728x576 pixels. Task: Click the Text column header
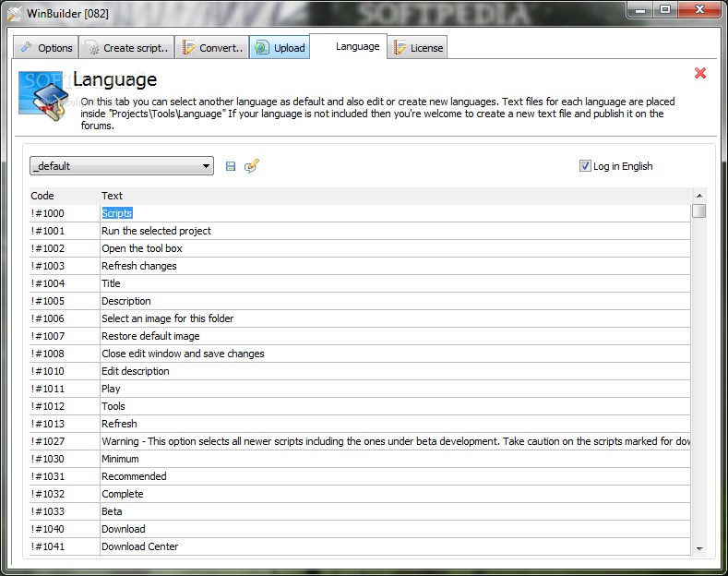click(x=395, y=196)
